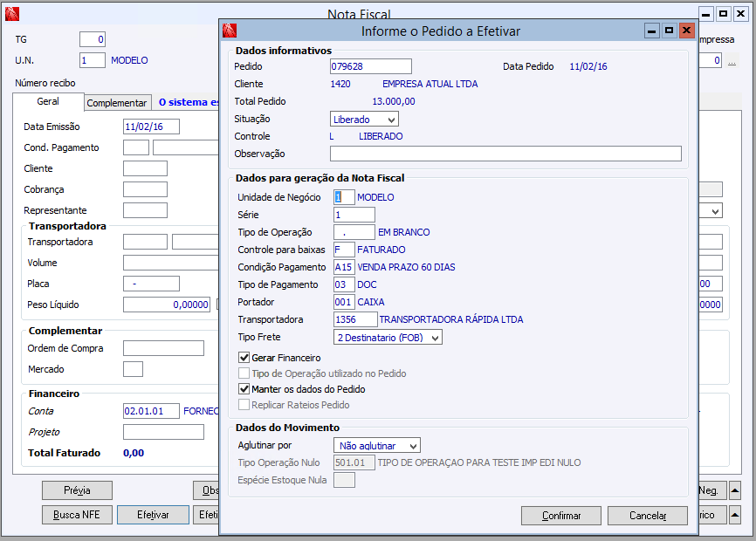Click the Data Pedido value 11/02/16
This screenshot has width=756, height=541.
(x=588, y=66)
